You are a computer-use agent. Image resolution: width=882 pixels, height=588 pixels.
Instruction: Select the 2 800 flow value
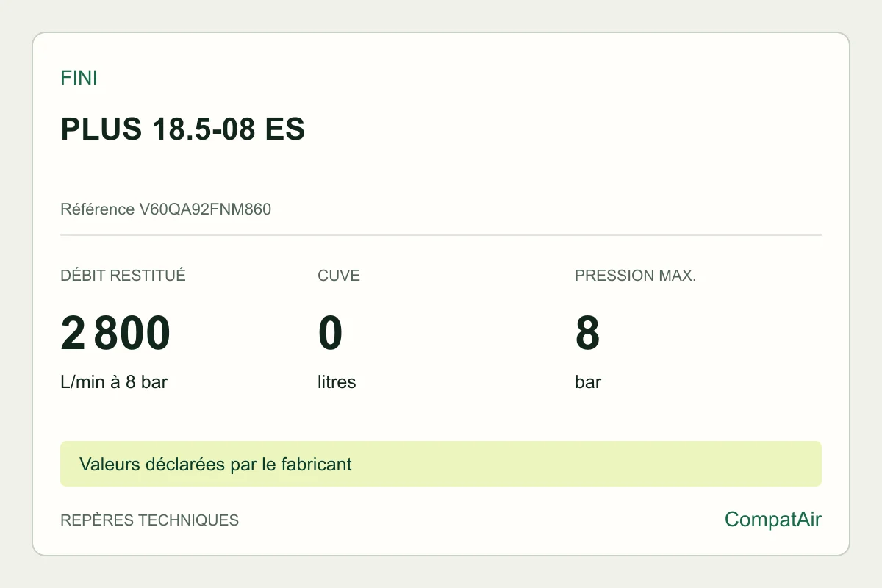pos(115,333)
